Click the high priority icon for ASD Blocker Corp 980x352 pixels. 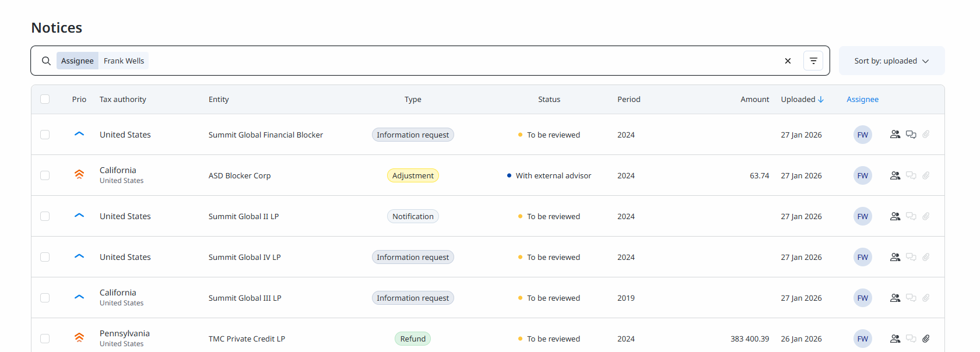click(79, 175)
